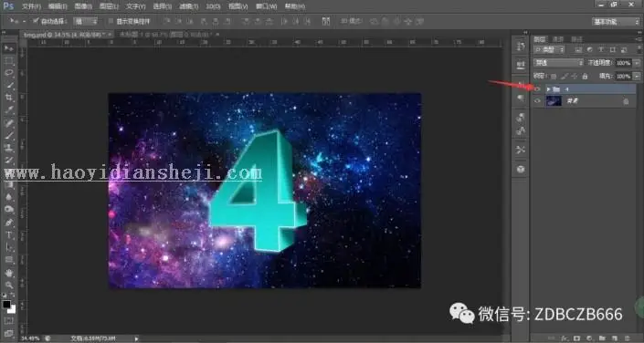This screenshot has height=343, width=644.
Task: Select the Path Selection tool
Action: [x=9, y=247]
